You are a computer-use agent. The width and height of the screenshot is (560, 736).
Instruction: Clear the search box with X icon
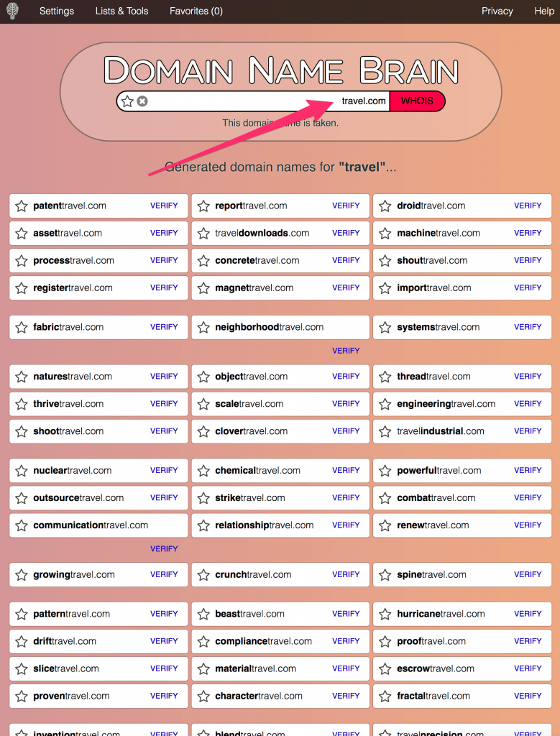[142, 101]
